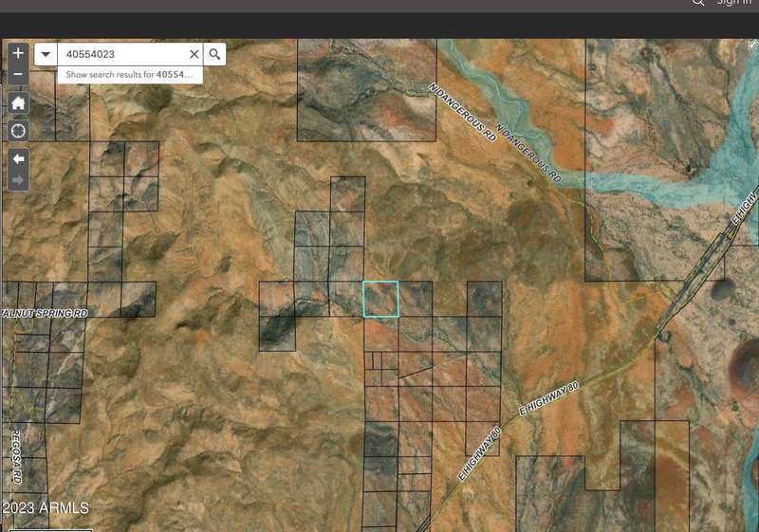The image size is (759, 532).
Task: Zoom in on the map
Action: [18, 54]
